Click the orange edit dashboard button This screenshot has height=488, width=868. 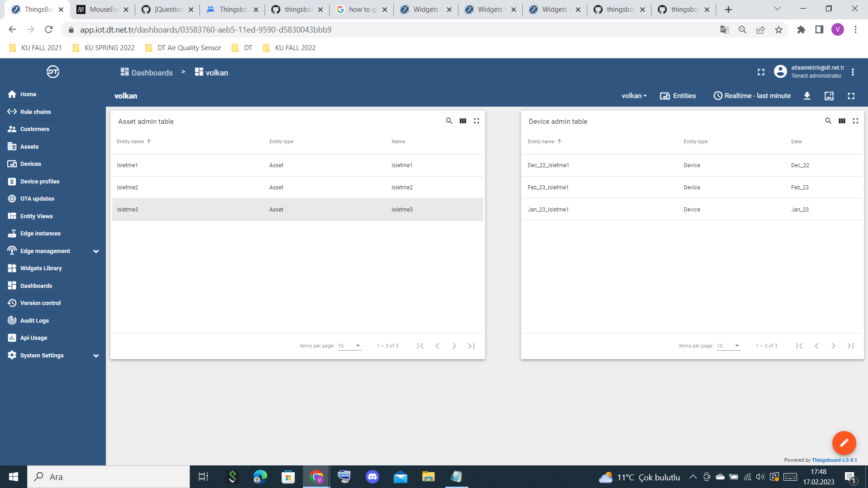(x=844, y=443)
